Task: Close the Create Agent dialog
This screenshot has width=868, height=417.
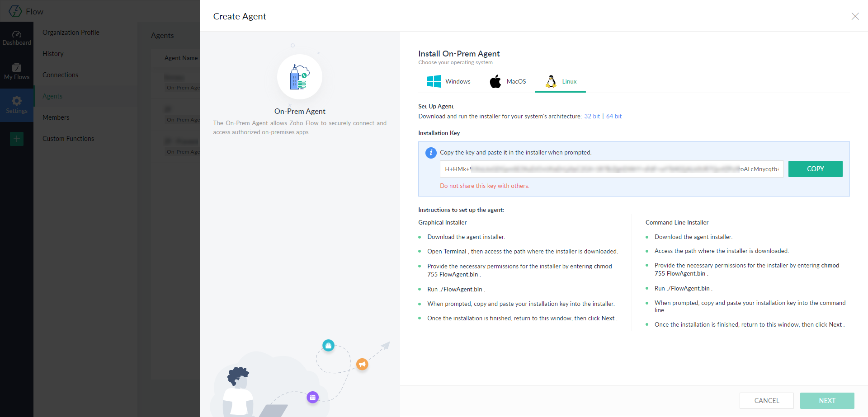Action: coord(855,16)
